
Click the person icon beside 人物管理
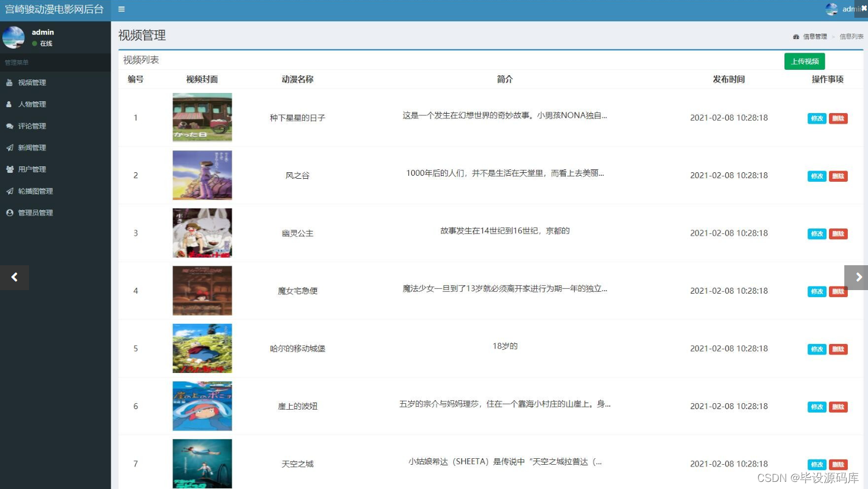pyautogui.click(x=9, y=104)
